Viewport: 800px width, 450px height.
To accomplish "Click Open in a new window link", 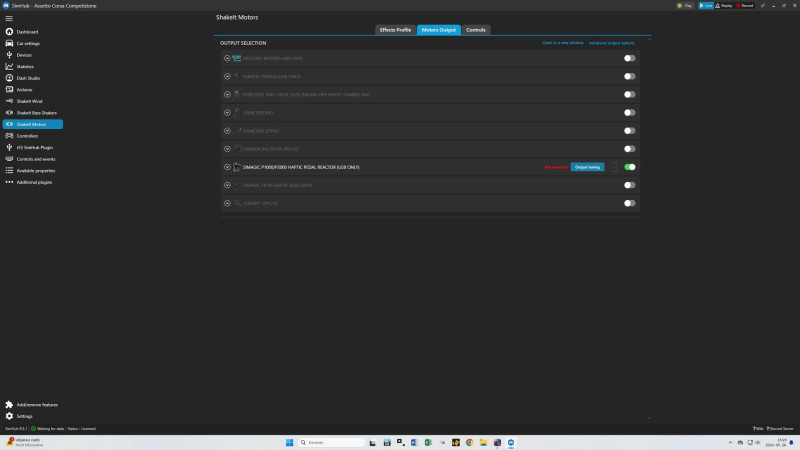I will [x=563, y=43].
